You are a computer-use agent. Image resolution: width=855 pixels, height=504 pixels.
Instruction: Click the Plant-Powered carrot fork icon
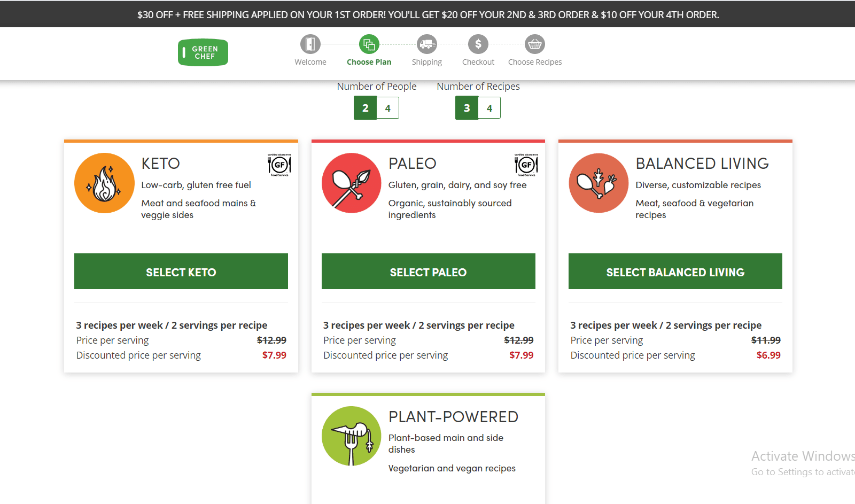352,436
